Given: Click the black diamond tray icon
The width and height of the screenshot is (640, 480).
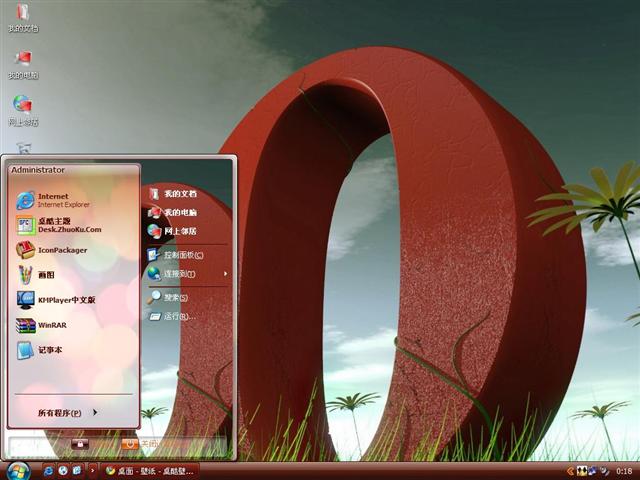Looking at the screenshot, I should 582,471.
